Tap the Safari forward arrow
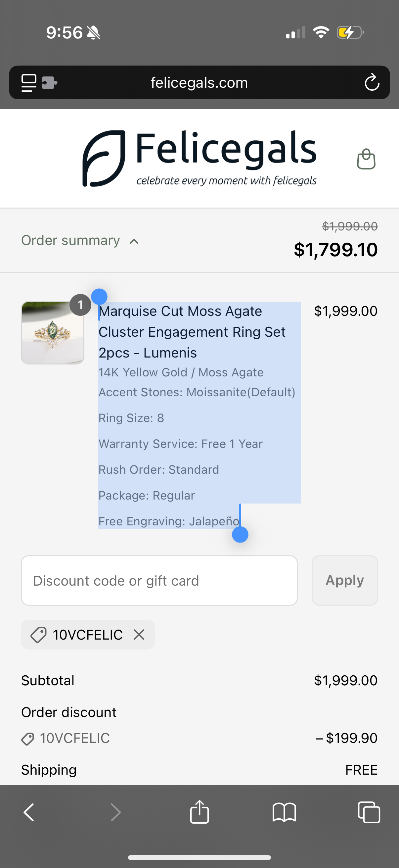The height and width of the screenshot is (868, 399). [x=115, y=812]
